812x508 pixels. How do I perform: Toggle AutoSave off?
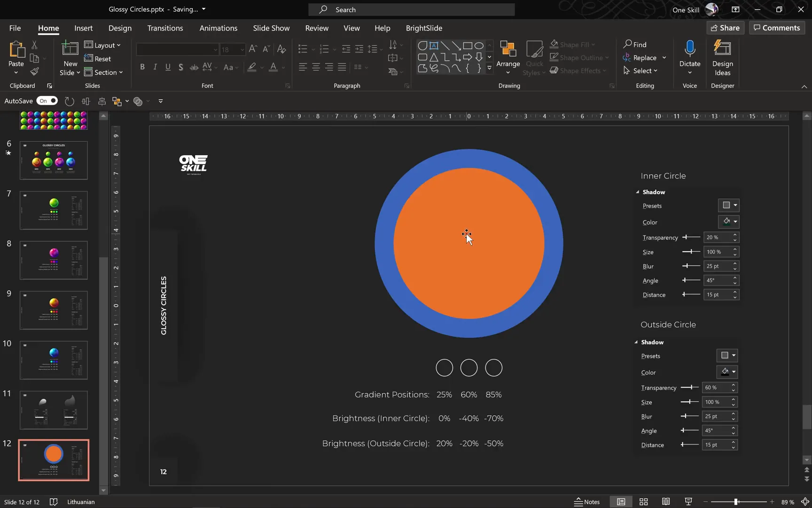coord(47,101)
